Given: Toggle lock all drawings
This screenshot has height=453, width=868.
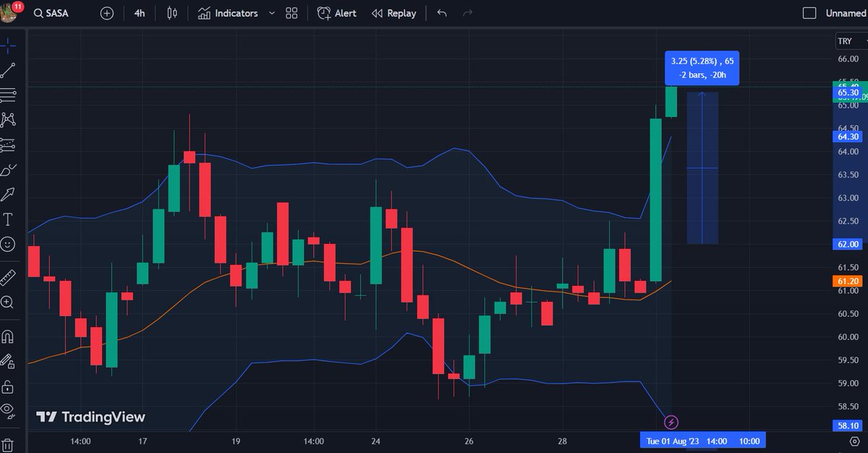Looking at the screenshot, I should (x=8, y=386).
